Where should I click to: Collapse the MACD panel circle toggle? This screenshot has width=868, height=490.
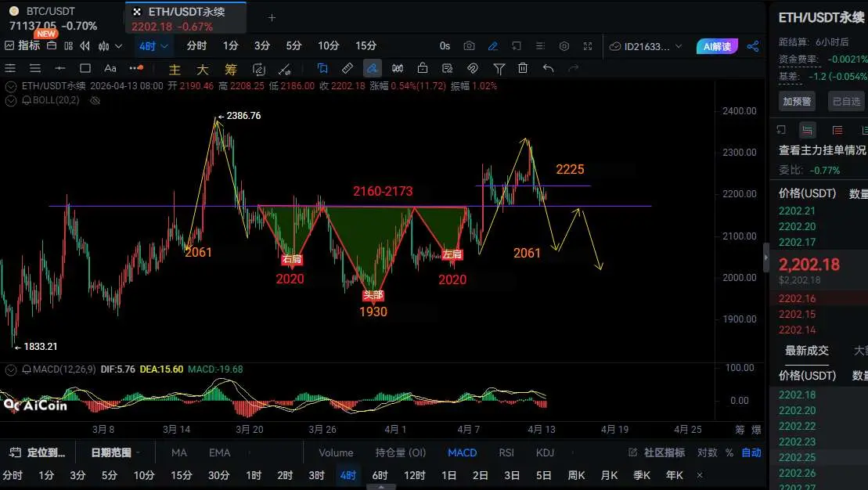coord(10,369)
